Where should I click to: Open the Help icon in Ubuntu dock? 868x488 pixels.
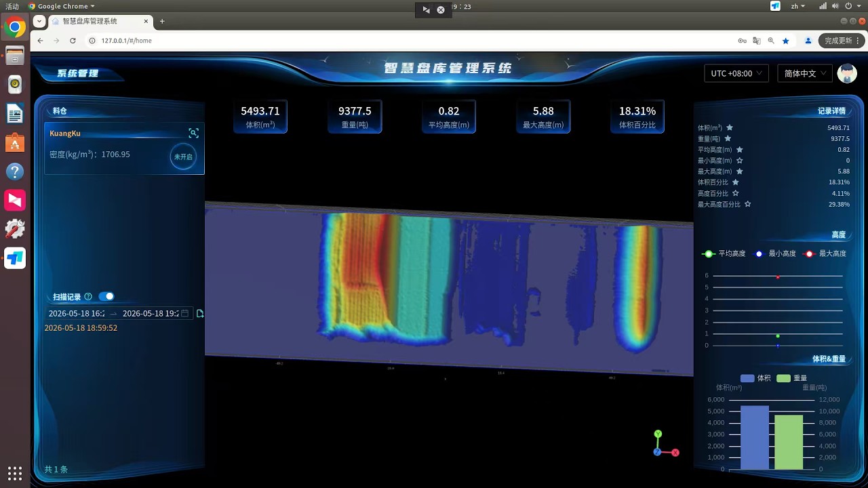15,171
